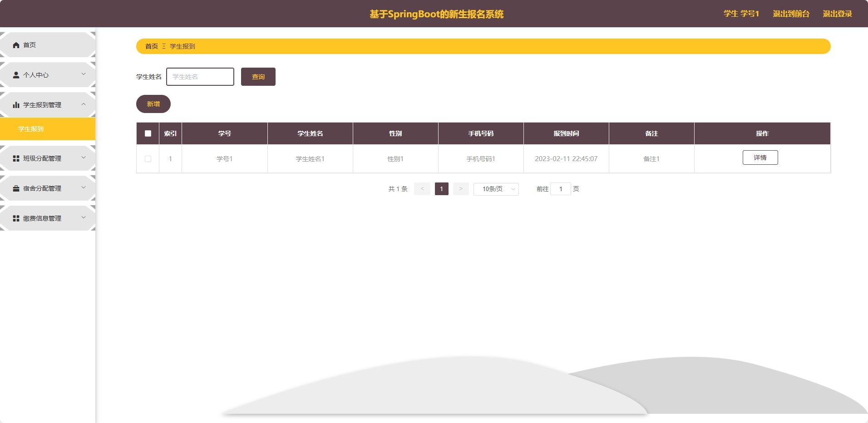Click the bar chart icon beside 学生报到管理

pos(16,105)
